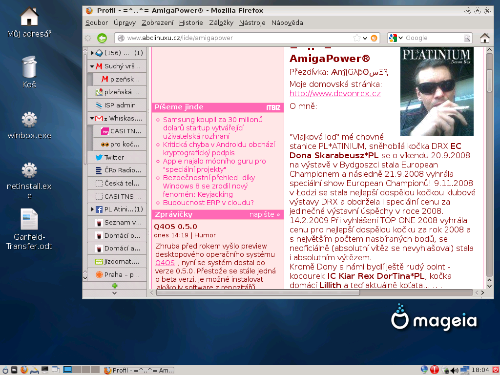Open the Koš trash desktop icon
The image size is (500, 375).
(x=29, y=71)
